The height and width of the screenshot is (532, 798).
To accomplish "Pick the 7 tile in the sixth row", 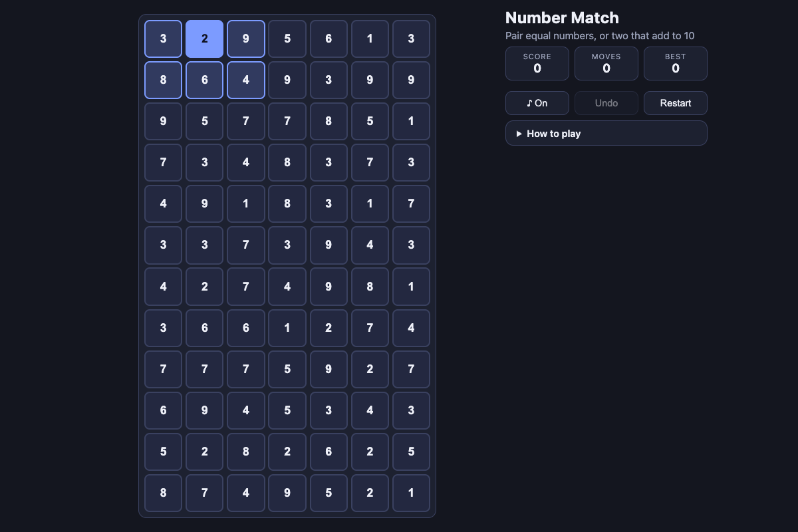I will (246, 245).
